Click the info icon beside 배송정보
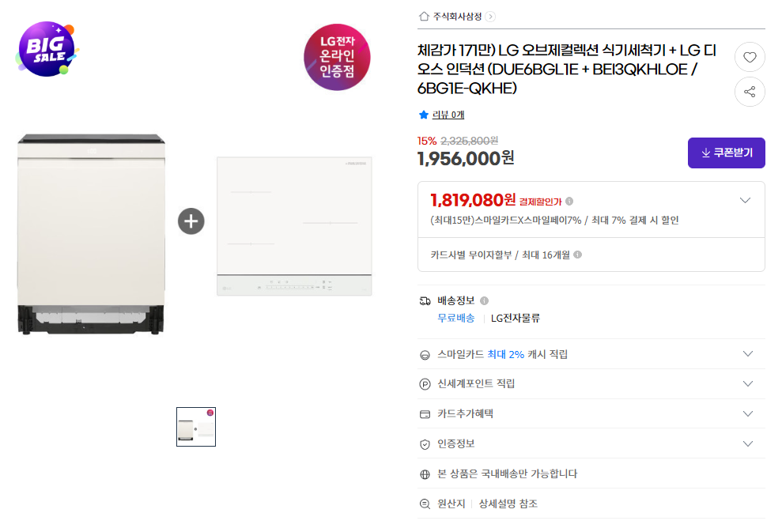The width and height of the screenshot is (782, 532). click(x=484, y=300)
